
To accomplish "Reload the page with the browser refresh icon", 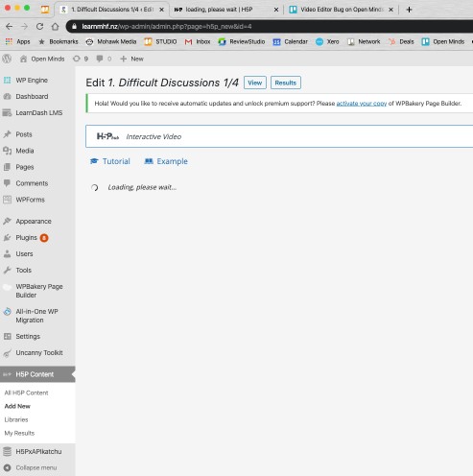I will (x=39, y=26).
